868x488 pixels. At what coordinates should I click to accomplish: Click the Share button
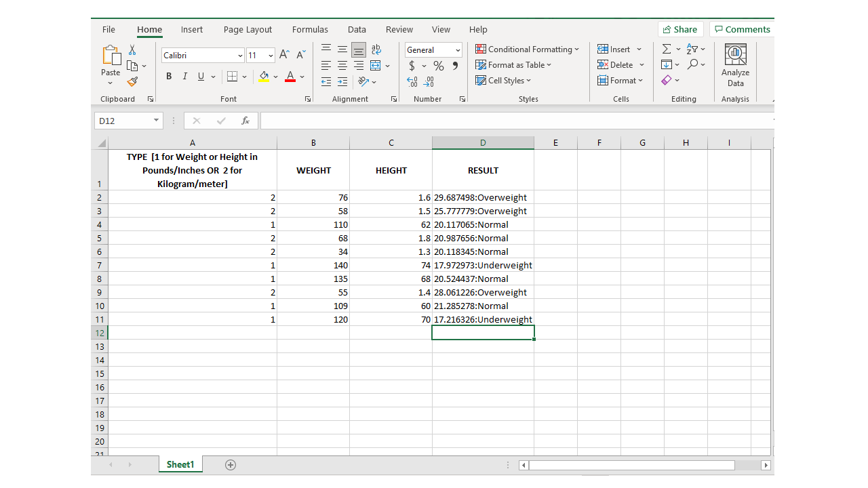pyautogui.click(x=680, y=29)
